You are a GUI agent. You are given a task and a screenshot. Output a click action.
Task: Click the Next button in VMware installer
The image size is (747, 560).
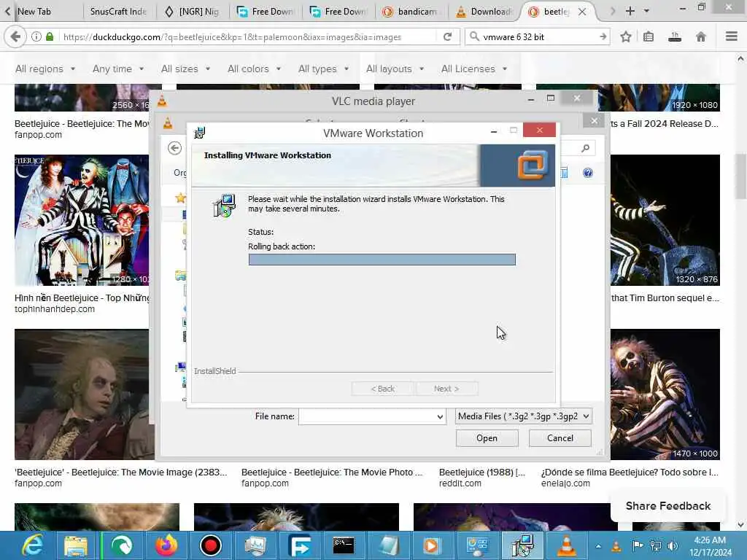pyautogui.click(x=446, y=389)
